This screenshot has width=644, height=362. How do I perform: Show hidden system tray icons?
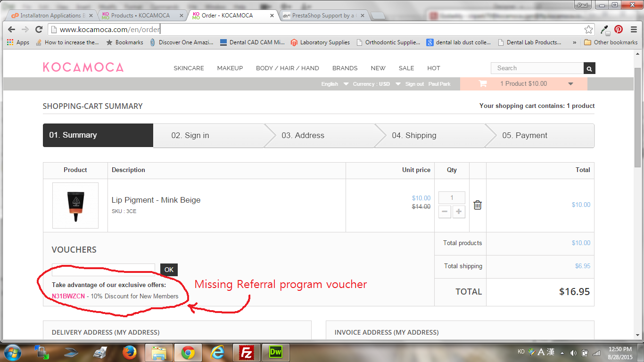[562, 353]
